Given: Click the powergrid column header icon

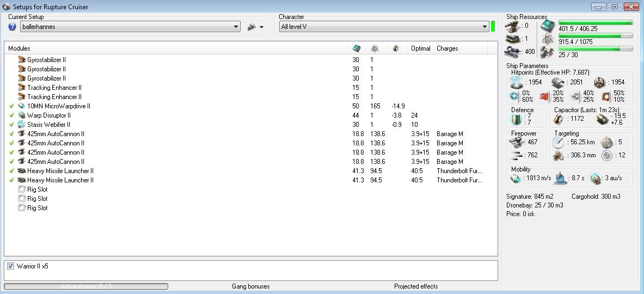Looking at the screenshot, I should tap(375, 48).
